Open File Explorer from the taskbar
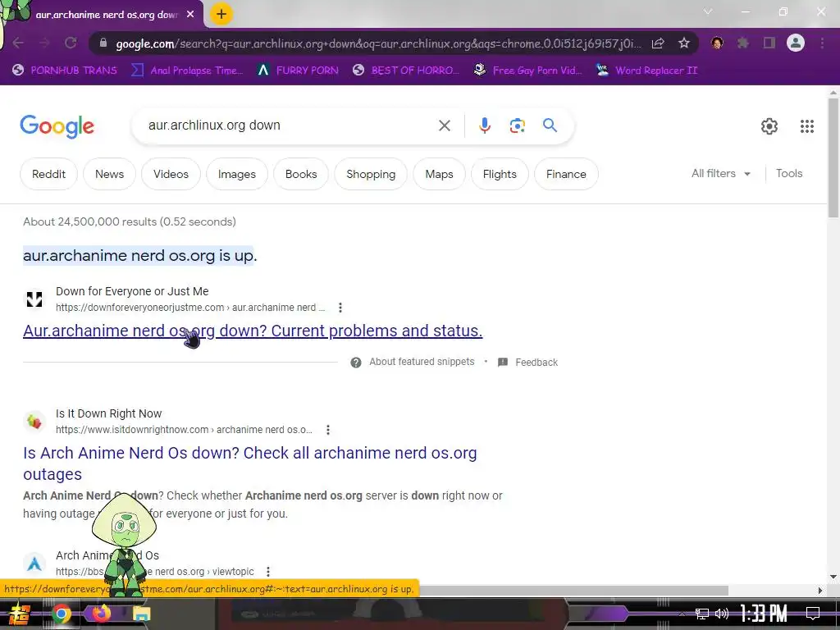Screen dimensions: 840x630 [x=141, y=614]
